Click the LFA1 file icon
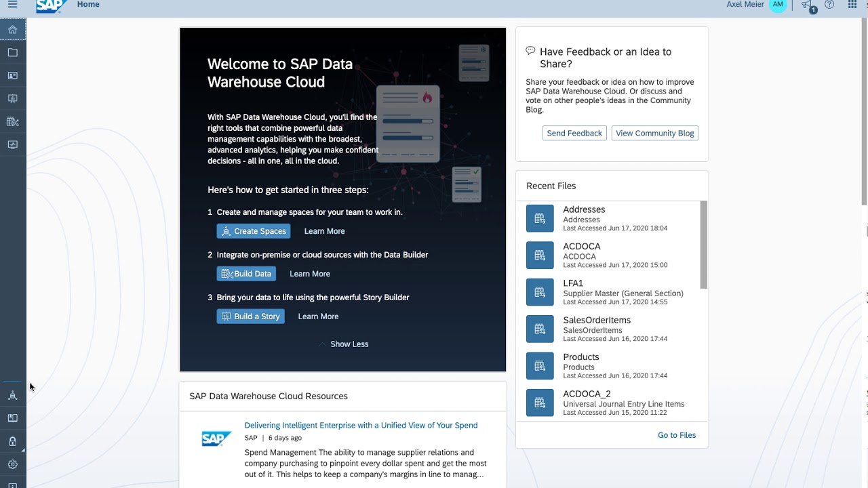The image size is (868, 488). (x=540, y=292)
